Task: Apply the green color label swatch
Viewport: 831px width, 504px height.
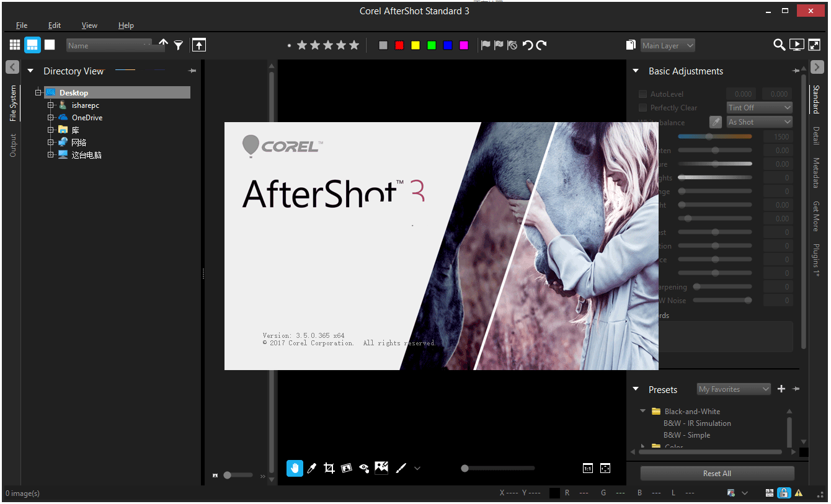Action: point(432,45)
